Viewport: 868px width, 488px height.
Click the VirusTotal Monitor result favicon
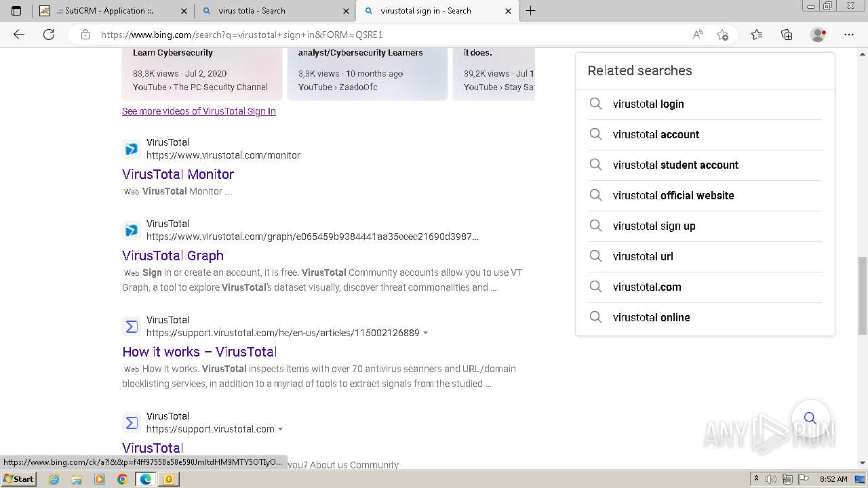pos(132,148)
